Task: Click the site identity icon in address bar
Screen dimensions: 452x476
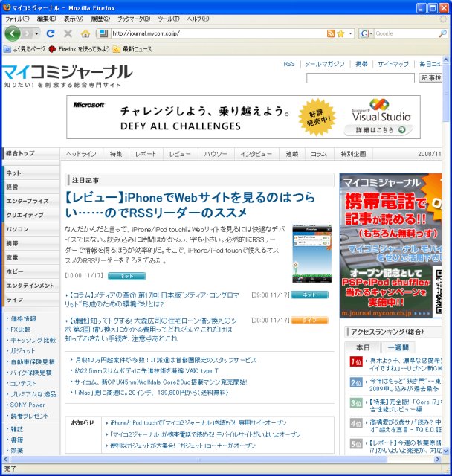Action: pos(103,33)
